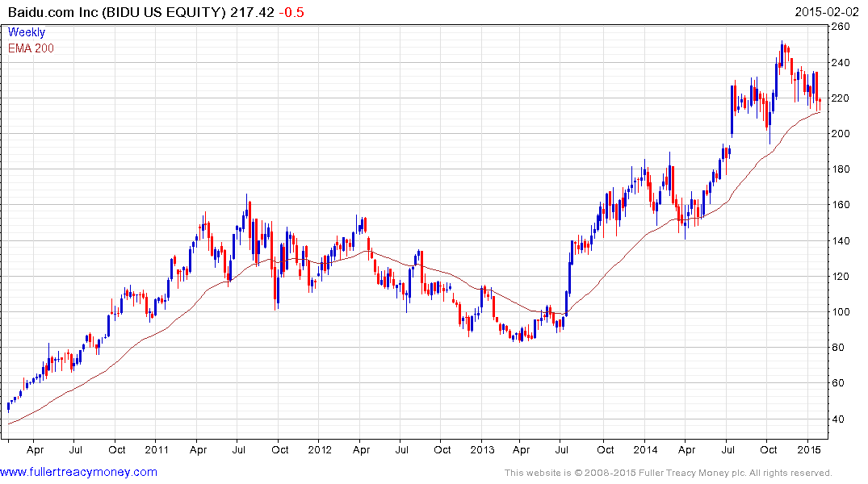The height and width of the screenshot is (484, 868).
Task: Click the 40 price axis label
Action: click(838, 419)
